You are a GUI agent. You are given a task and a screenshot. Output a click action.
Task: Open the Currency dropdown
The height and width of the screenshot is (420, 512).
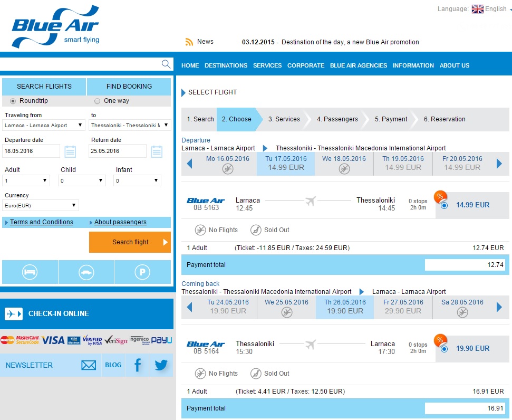41,205
